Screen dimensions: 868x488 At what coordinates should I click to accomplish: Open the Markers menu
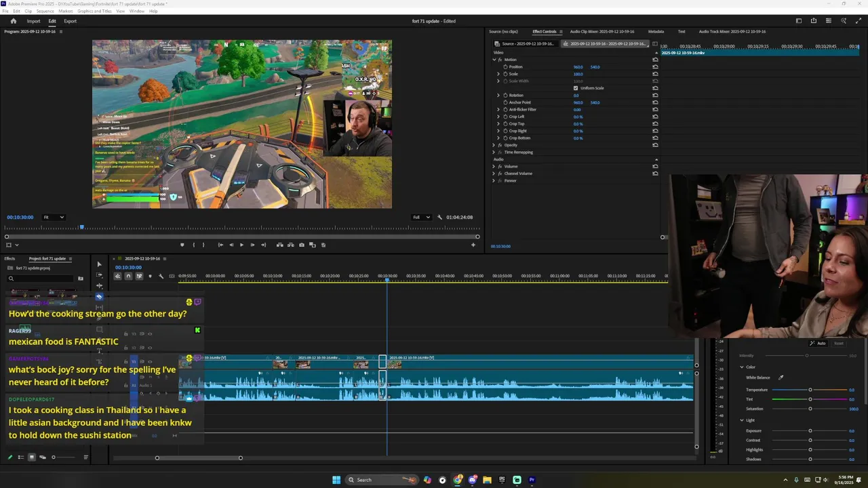pyautogui.click(x=66, y=11)
